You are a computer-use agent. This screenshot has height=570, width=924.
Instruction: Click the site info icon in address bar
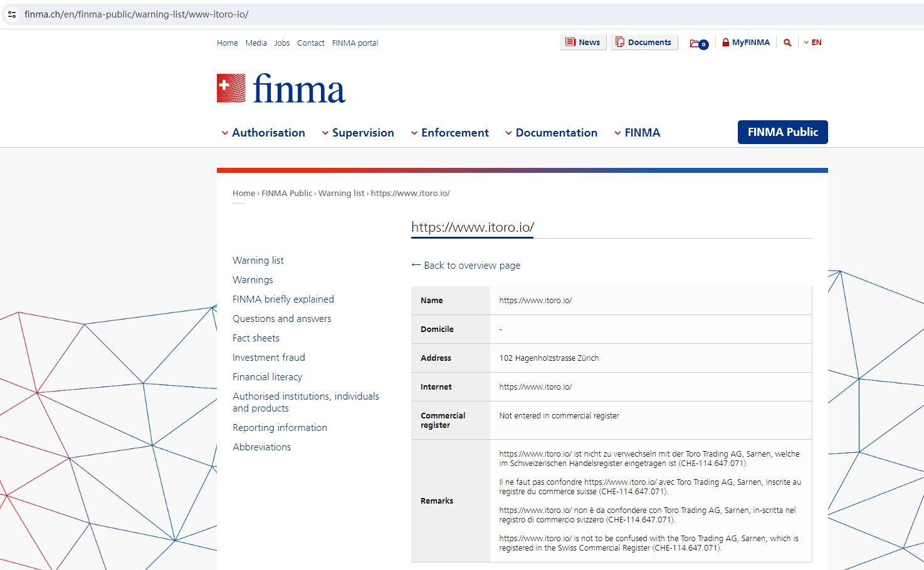click(12, 14)
